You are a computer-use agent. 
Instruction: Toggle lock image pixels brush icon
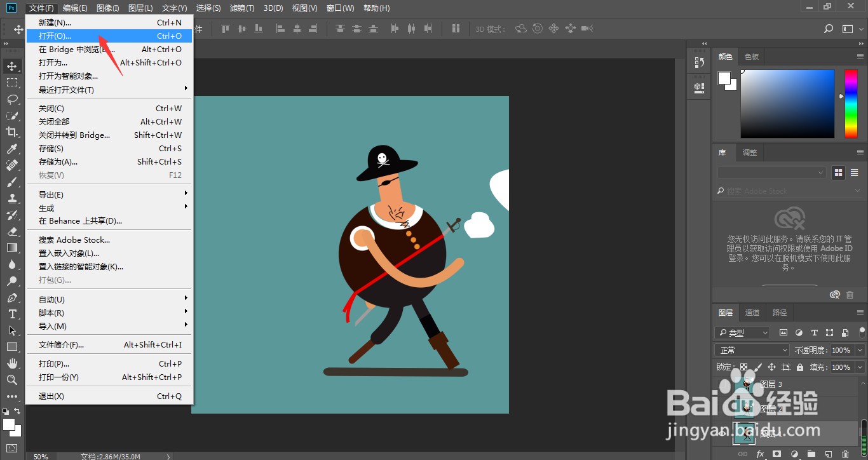[x=757, y=367]
